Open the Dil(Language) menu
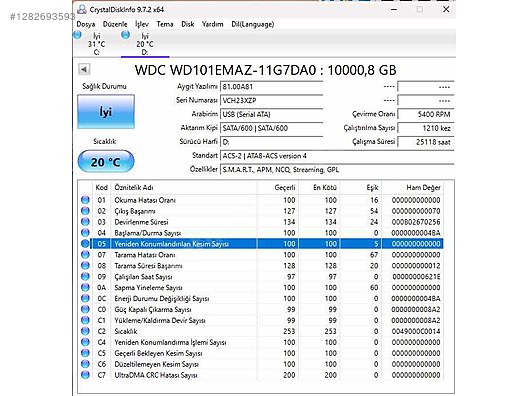Screen dimensions: 528x396 click(253, 24)
